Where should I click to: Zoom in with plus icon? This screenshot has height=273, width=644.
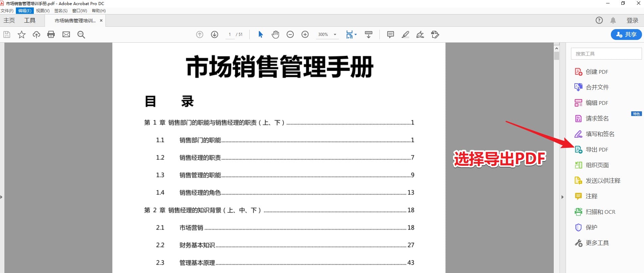[305, 35]
